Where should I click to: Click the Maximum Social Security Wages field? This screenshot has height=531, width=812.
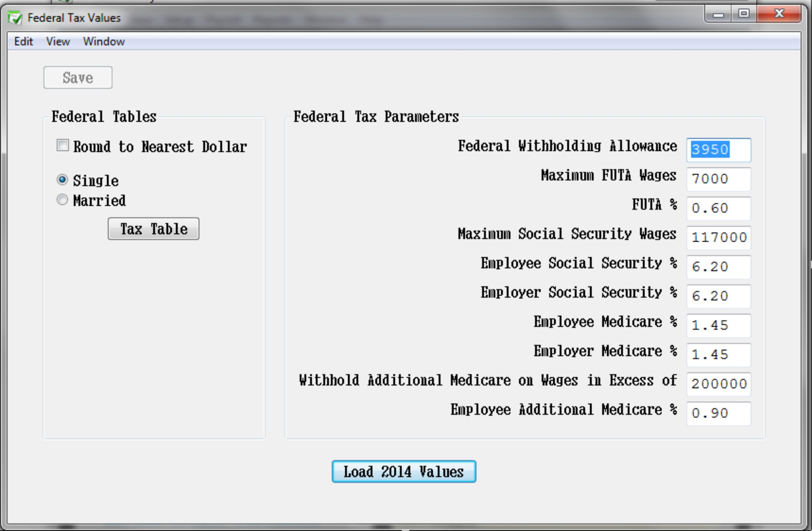coord(719,238)
